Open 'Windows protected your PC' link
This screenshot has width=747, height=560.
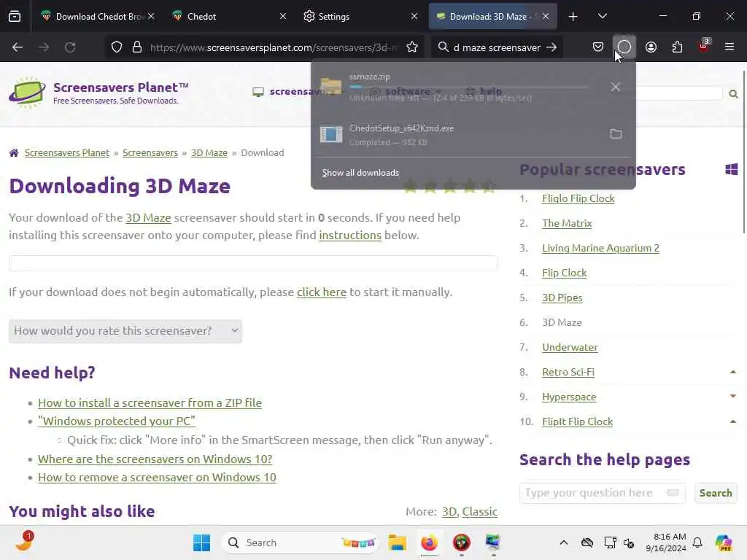pos(117,421)
